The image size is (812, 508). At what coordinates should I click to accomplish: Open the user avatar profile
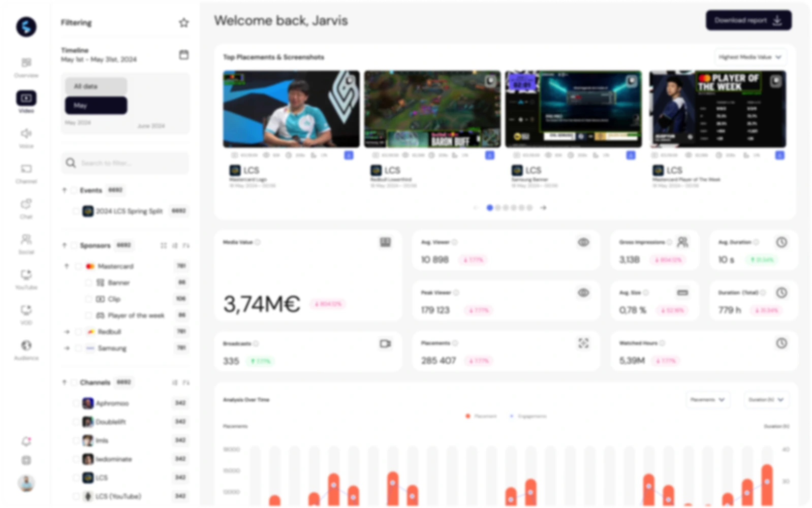(26, 483)
